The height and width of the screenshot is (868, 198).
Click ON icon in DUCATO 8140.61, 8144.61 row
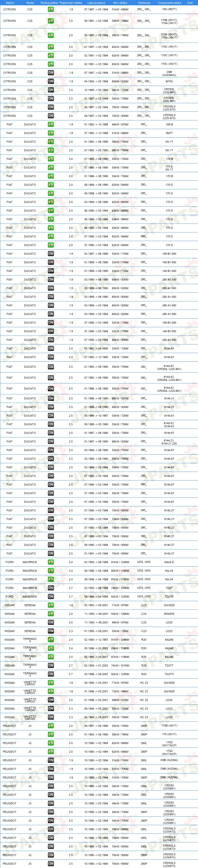tap(50, 424)
